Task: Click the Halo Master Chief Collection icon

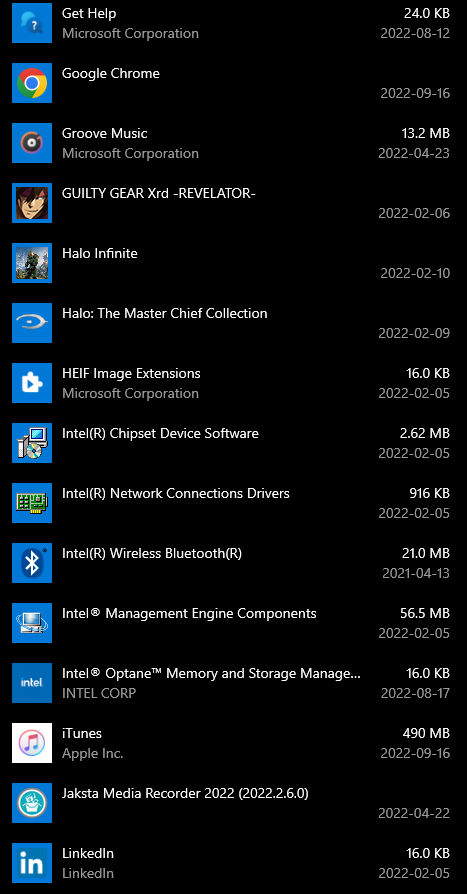Action: (x=32, y=323)
